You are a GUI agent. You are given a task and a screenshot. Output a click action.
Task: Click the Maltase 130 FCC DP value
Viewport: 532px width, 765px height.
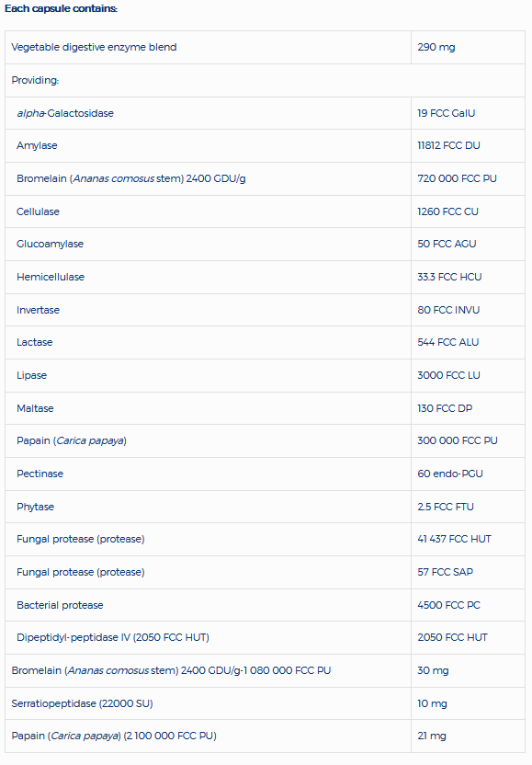coord(445,408)
